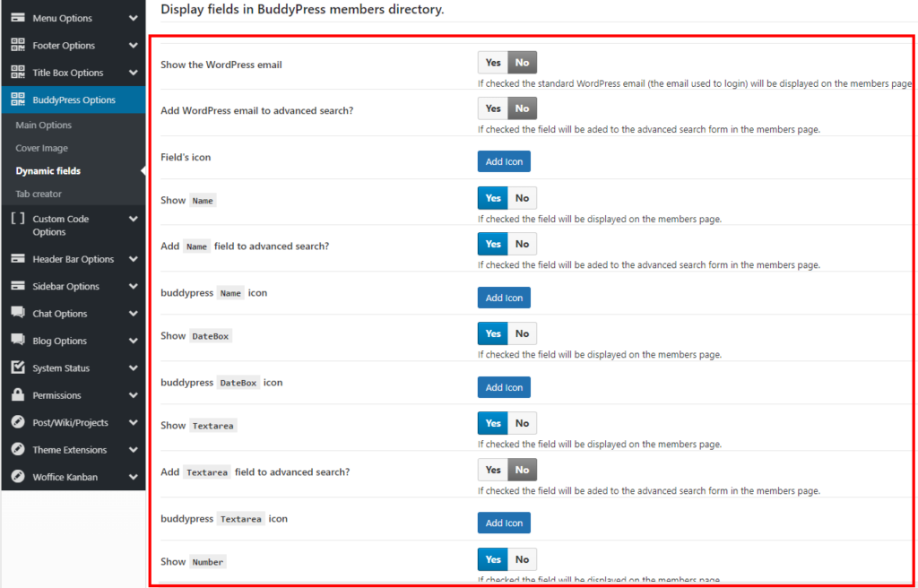The height and width of the screenshot is (588, 918).
Task: Open the Cover Image submenu item
Action: tap(41, 148)
